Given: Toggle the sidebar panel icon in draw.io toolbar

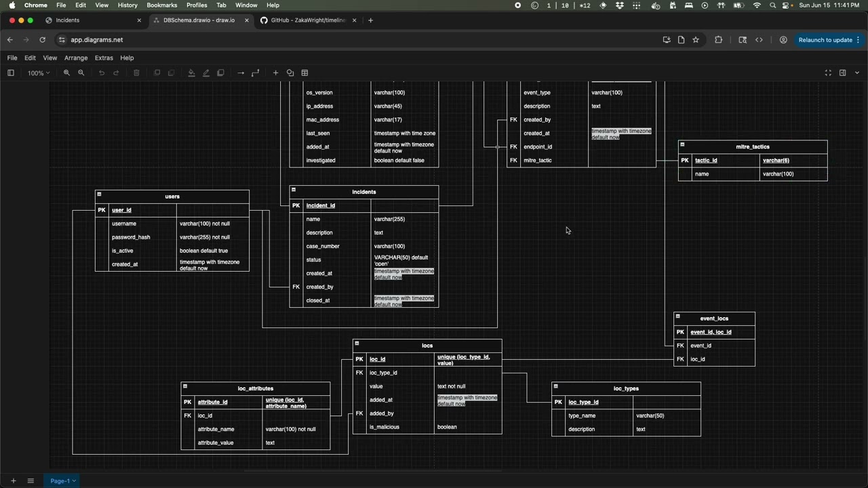Looking at the screenshot, I should pos(11,73).
